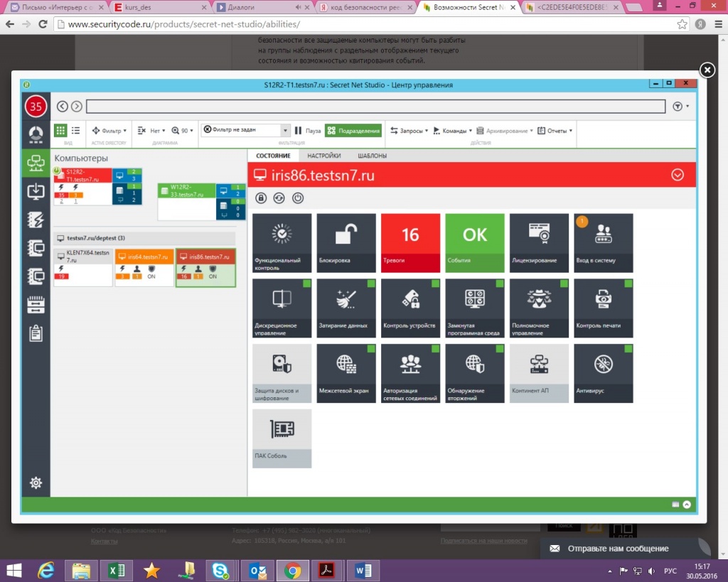Open the Отчеты dropdown menu
This screenshot has width=728, height=582.
(555, 131)
